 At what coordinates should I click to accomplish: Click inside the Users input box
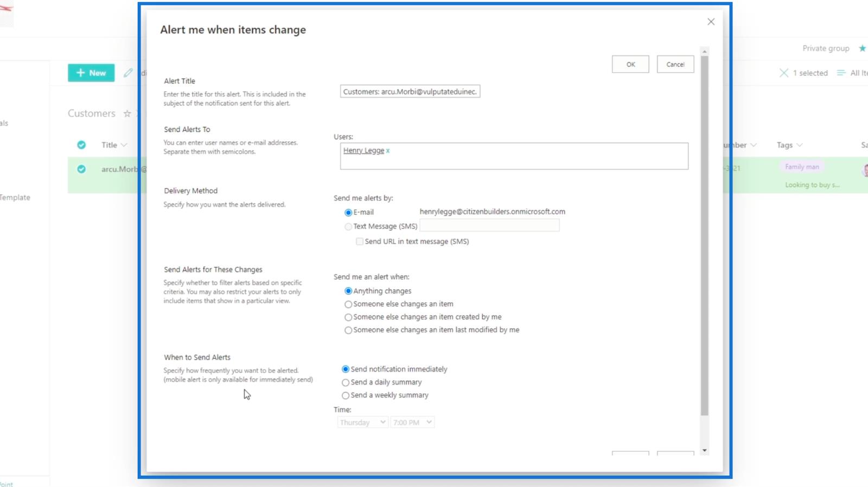[x=514, y=156]
